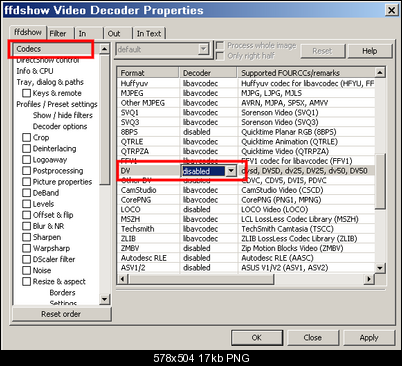Enable the Crop filter checkbox
Image resolution: width=402 pixels, height=366 pixels.
point(26,137)
